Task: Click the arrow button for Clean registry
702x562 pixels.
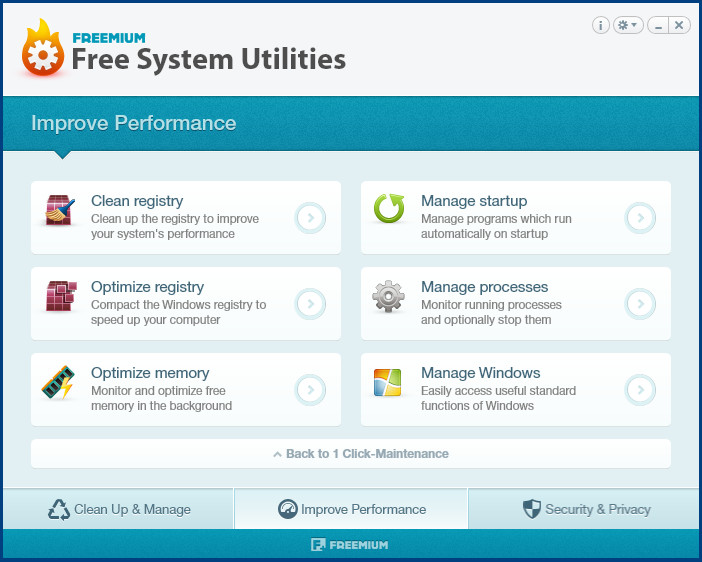Action: [x=310, y=218]
